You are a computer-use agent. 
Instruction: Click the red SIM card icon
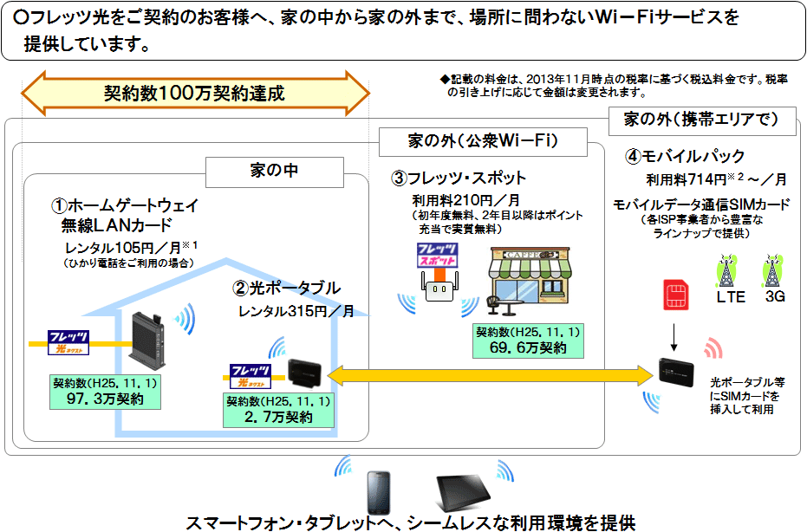click(676, 295)
